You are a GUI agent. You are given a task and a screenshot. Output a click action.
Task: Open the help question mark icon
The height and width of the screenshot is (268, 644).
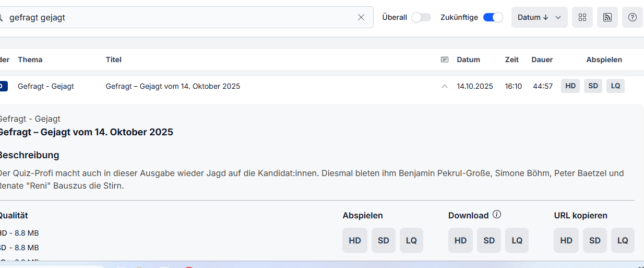[633, 17]
